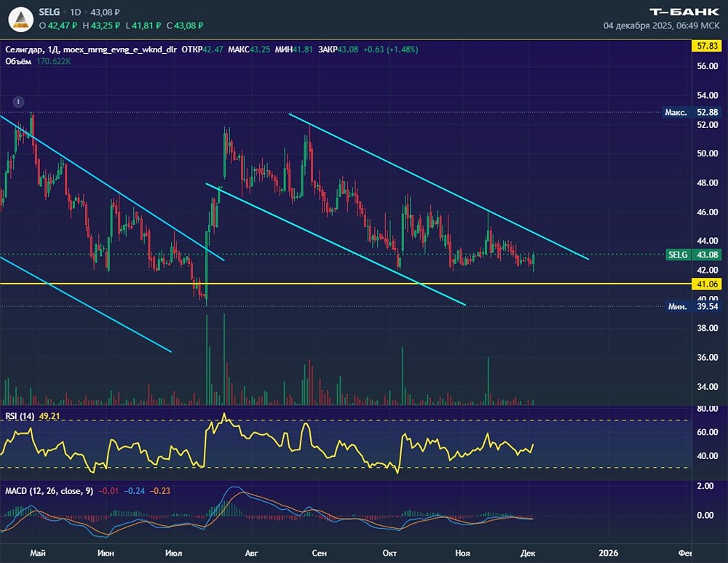Open the MACD (12, 26, close, 9) legend
Image resolution: width=728 pixels, height=563 pixels.
[49, 491]
